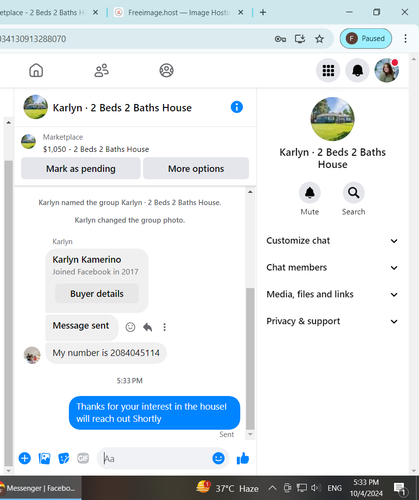Click sender avatar beside phone number message
This screenshot has height=500, width=419.
click(32, 355)
